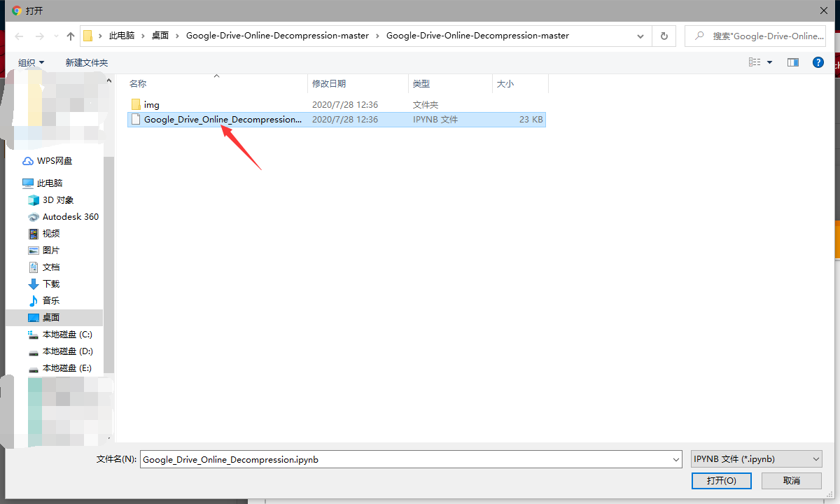The image size is (840, 504).
Task: Click the Autodesk 360 icon
Action: point(34,217)
